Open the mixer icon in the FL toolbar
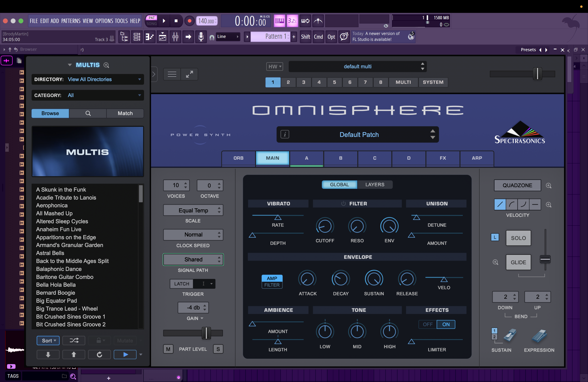 point(175,37)
